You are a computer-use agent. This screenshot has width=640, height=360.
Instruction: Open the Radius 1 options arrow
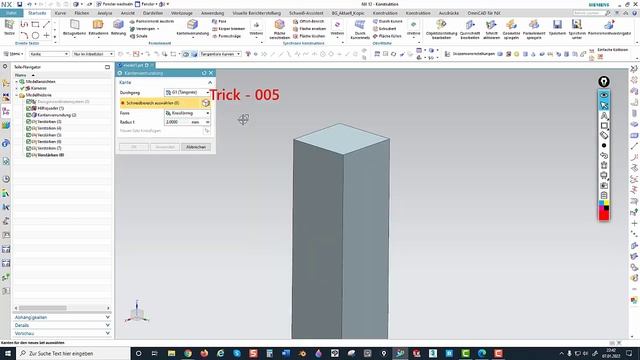207,122
